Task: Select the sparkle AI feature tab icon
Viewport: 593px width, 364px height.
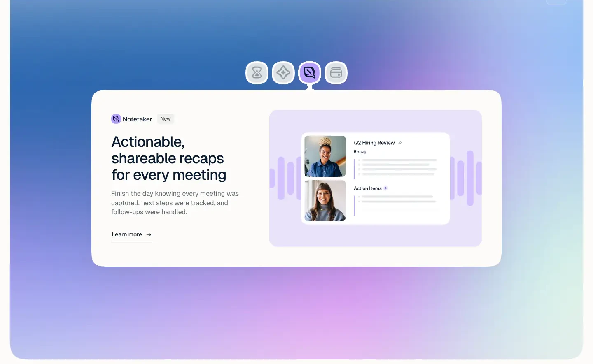Action: coord(283,73)
